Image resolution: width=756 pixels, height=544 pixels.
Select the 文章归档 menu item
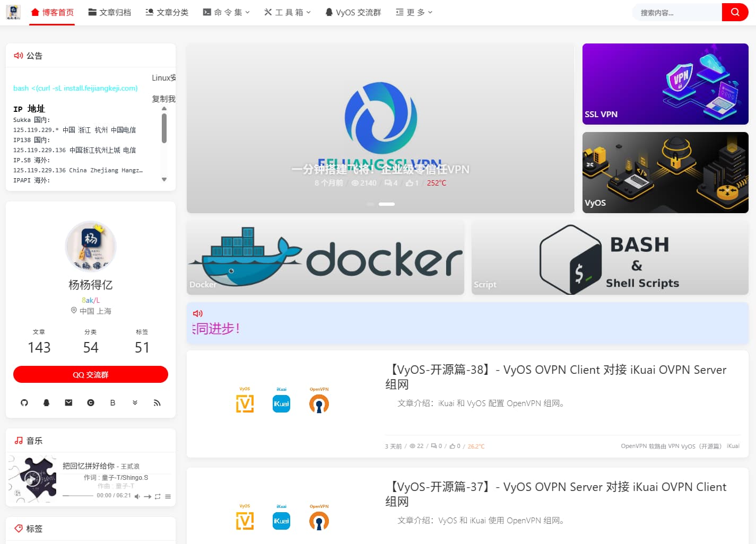tap(109, 12)
